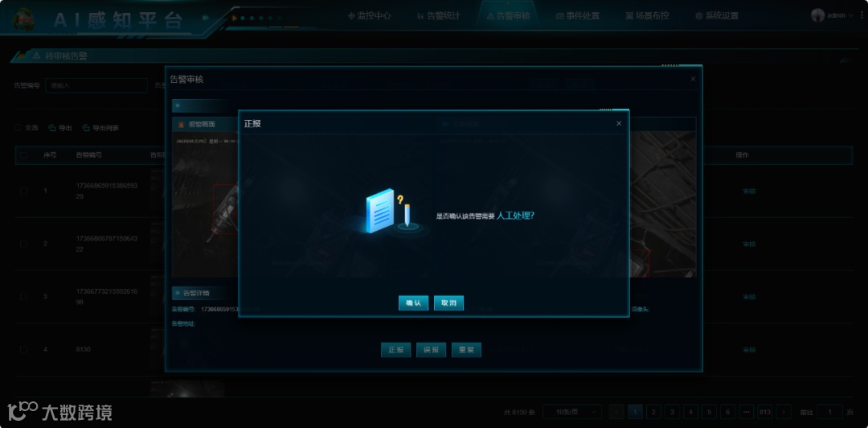
Task: Close the 正报 confirmation dialog
Action: tap(619, 123)
